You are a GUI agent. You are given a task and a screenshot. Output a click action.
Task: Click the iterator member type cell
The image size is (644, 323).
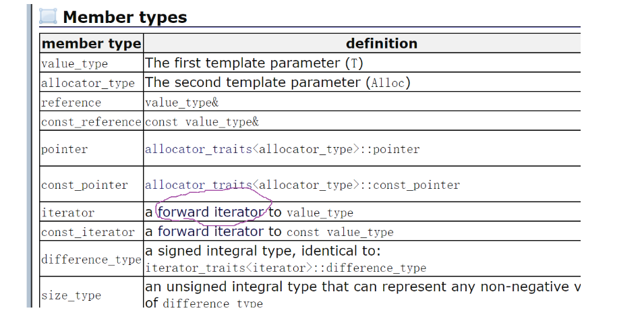67,212
